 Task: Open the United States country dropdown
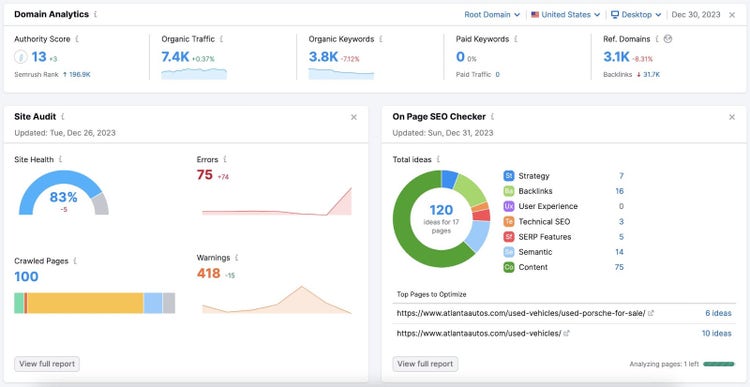(x=565, y=15)
